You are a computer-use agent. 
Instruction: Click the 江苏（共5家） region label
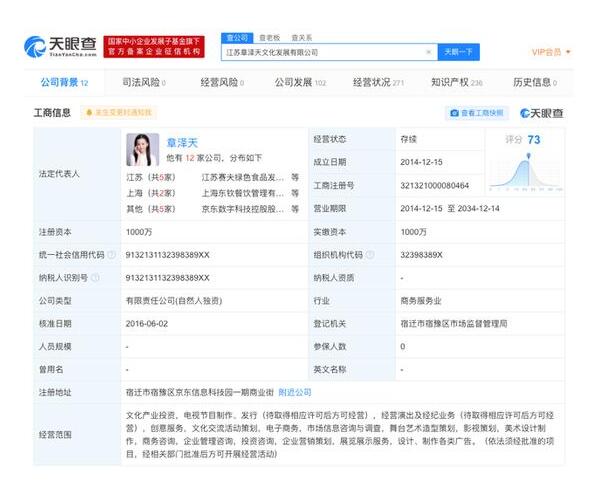(x=151, y=178)
